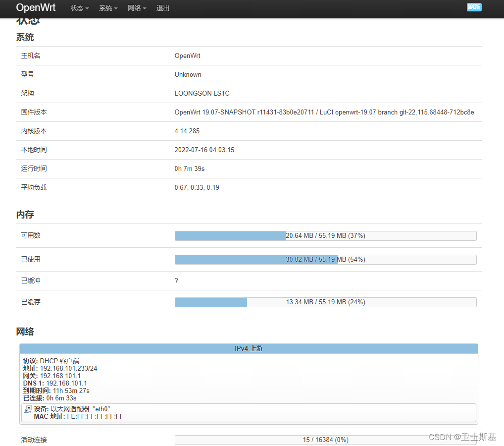The width and height of the screenshot is (504, 446).
Task: Click the IPv4 上游 header bar
Action: (x=249, y=348)
